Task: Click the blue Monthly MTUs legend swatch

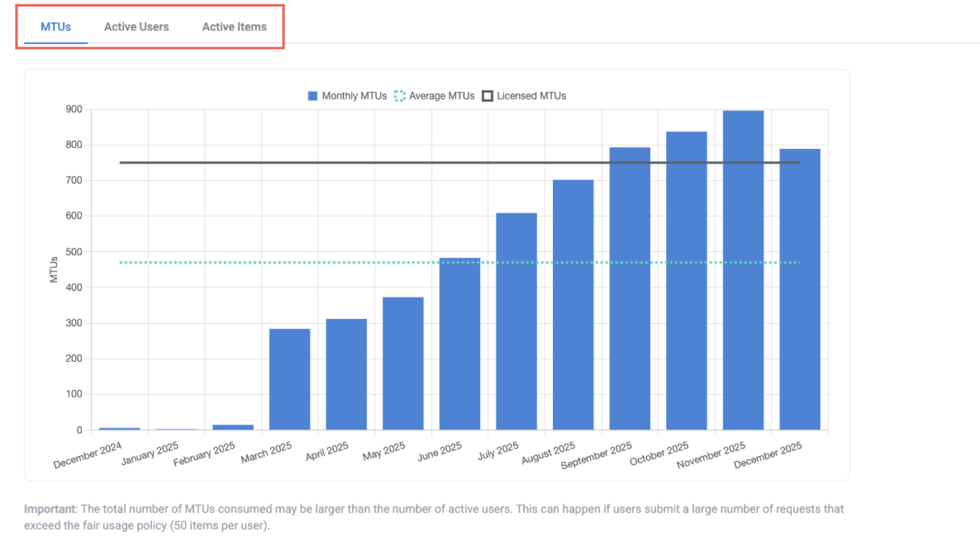Action: (312, 95)
